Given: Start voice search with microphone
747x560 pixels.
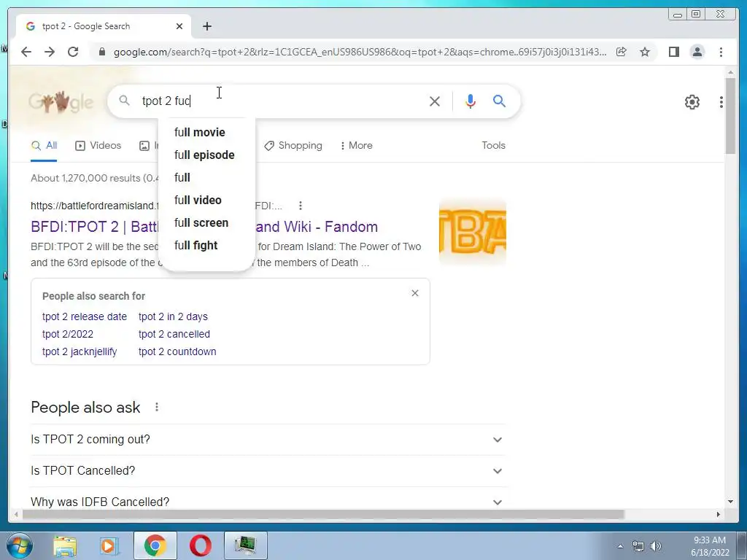Looking at the screenshot, I should click(471, 101).
